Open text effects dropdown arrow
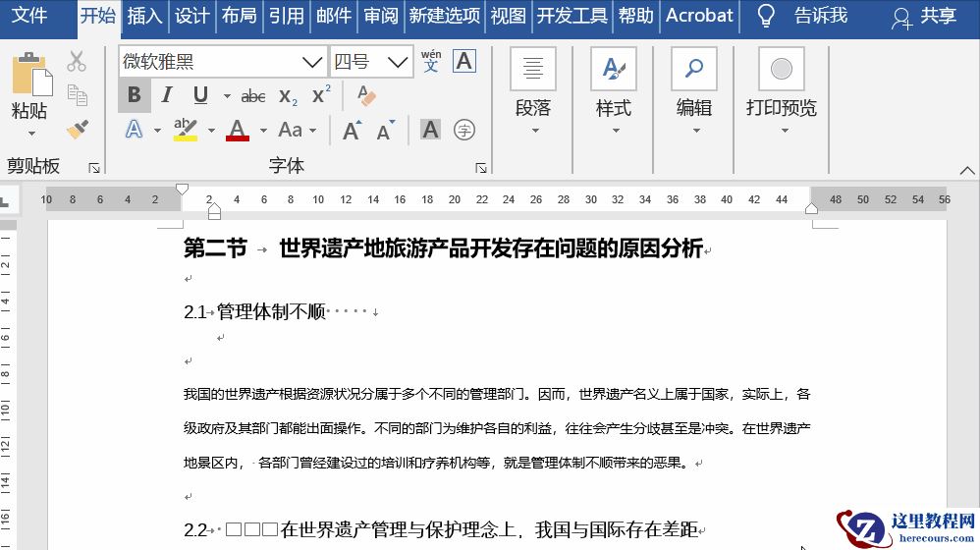980x550 pixels. point(157,131)
